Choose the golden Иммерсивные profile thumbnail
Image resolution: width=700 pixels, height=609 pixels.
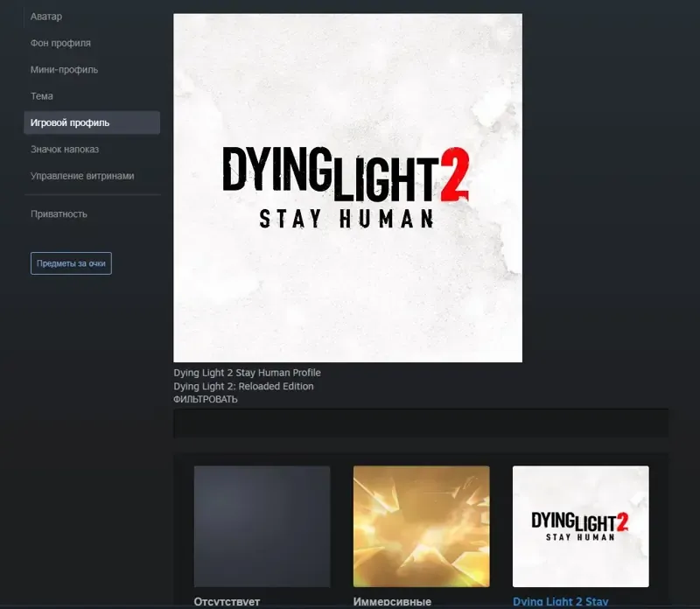tap(422, 527)
